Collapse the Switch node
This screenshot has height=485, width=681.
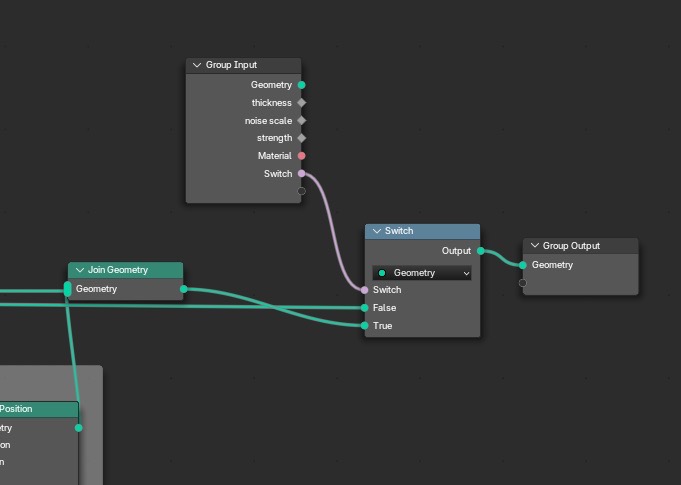(x=377, y=231)
